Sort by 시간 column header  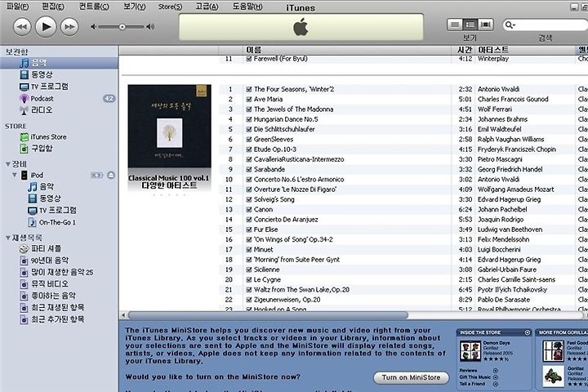tap(464, 50)
